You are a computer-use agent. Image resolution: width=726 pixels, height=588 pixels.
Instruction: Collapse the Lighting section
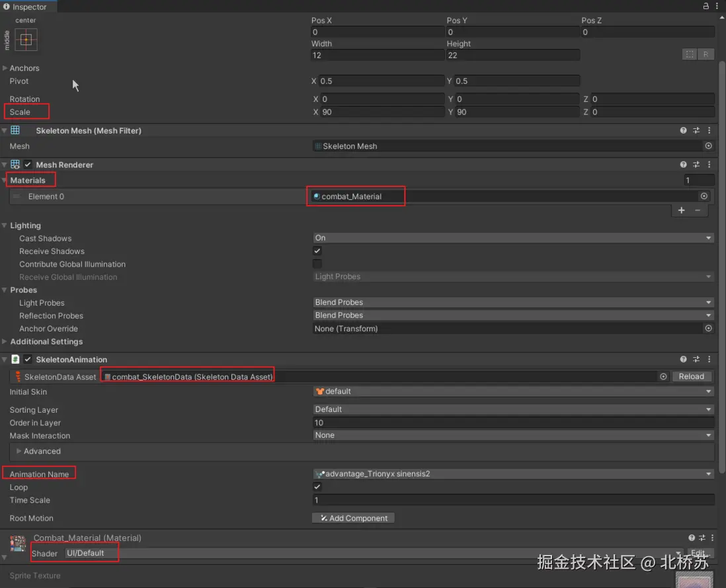[5, 226]
